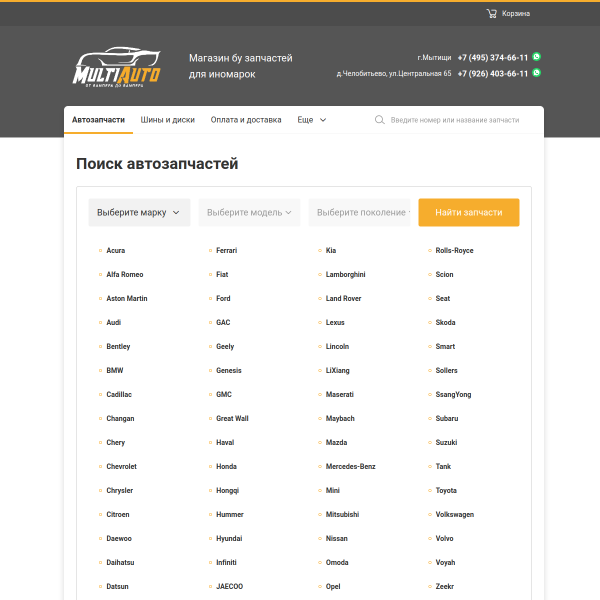Open Hyundai brand link
This screenshot has height=600, width=600.
click(x=229, y=539)
